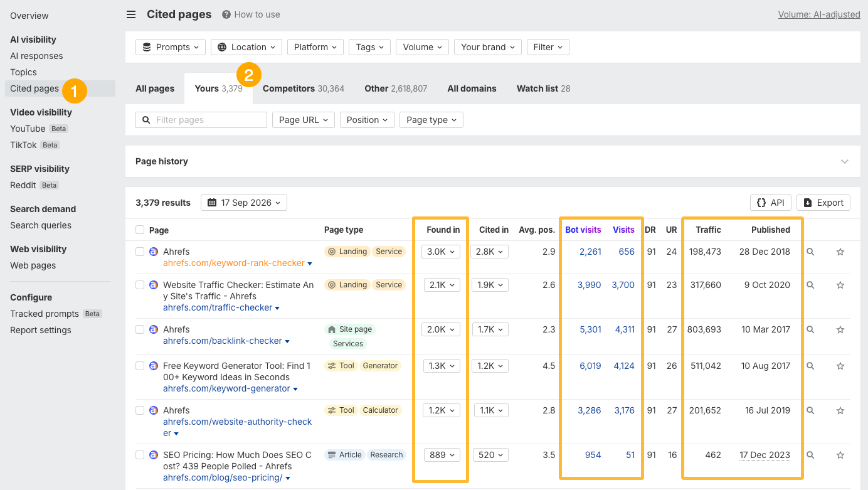Switch to the All pages tab
868x490 pixels.
point(155,88)
